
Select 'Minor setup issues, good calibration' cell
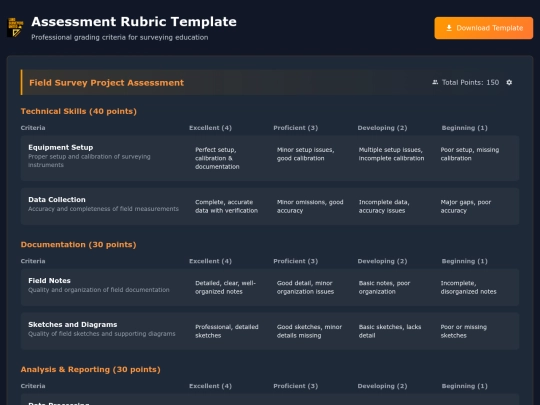(x=305, y=154)
